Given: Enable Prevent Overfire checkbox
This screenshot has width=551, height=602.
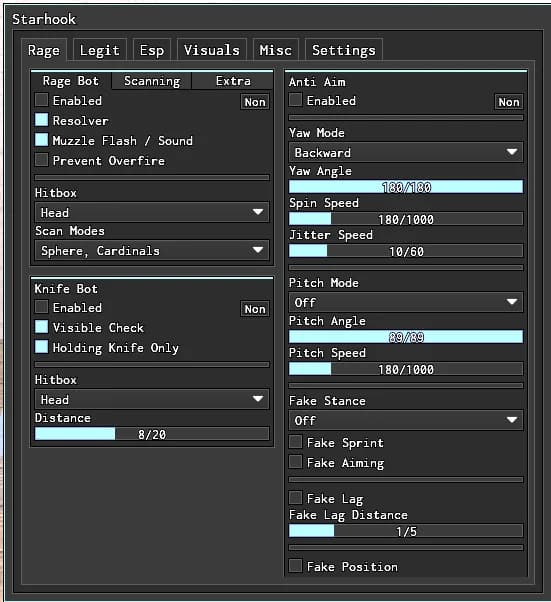Looking at the screenshot, I should pyautogui.click(x=41, y=160).
